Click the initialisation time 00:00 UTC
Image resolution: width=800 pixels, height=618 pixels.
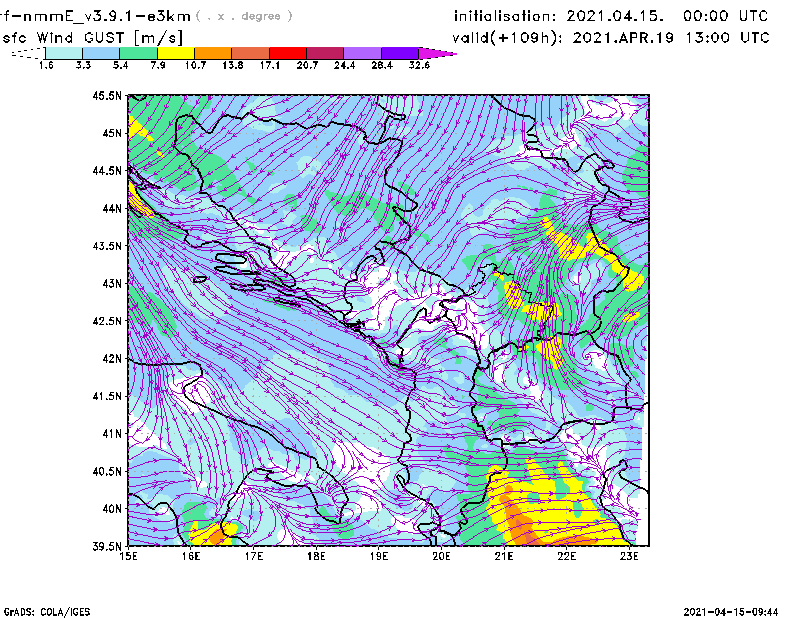(x=726, y=16)
